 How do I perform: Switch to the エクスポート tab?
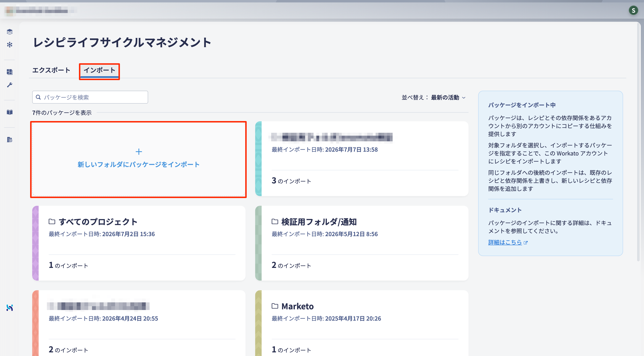pyautogui.click(x=51, y=70)
